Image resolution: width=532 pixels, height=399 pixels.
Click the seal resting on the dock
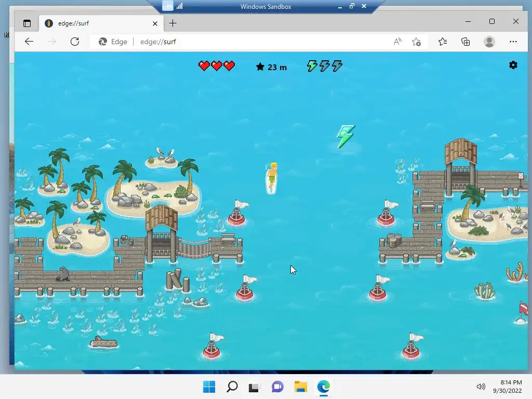[63, 274]
